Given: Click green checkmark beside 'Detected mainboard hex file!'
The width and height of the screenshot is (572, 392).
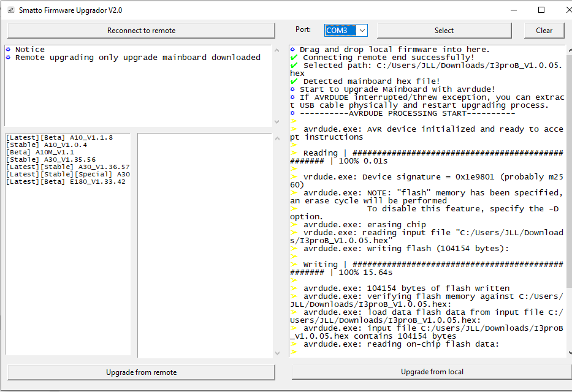Looking at the screenshot, I should [294, 81].
